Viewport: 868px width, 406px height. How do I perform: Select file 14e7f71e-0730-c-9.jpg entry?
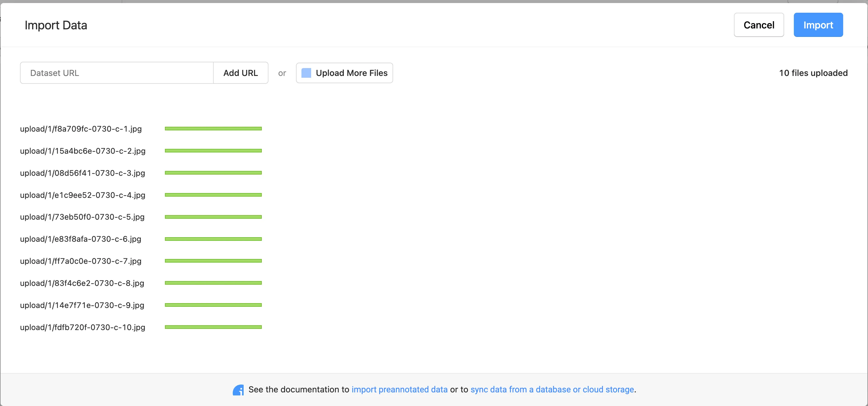point(82,305)
